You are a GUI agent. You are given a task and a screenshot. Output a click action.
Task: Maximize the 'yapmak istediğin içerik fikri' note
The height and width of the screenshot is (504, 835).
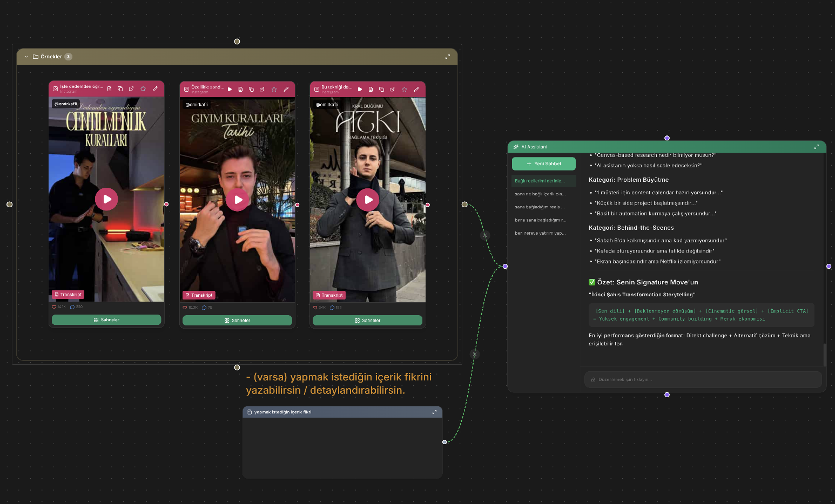[434, 412]
